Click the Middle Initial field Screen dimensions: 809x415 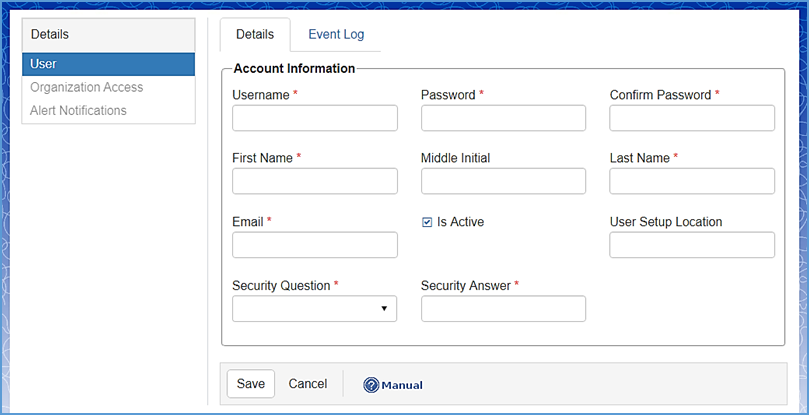pyautogui.click(x=503, y=181)
